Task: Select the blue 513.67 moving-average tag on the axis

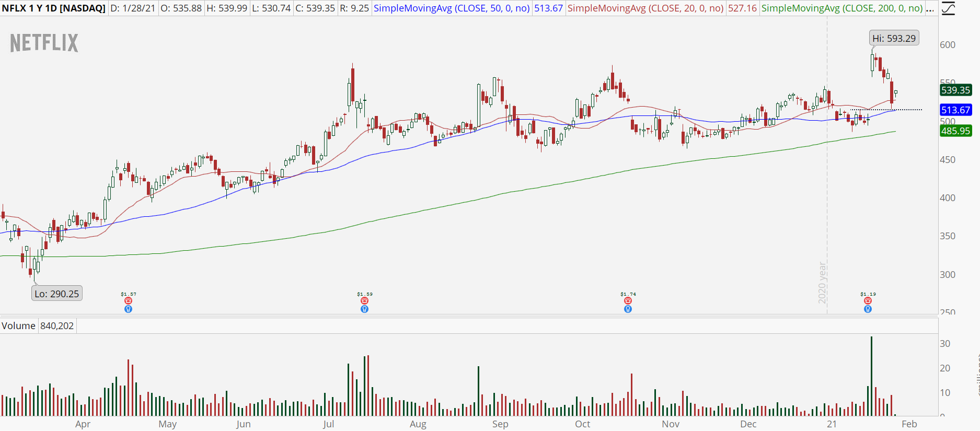Action: [955, 110]
